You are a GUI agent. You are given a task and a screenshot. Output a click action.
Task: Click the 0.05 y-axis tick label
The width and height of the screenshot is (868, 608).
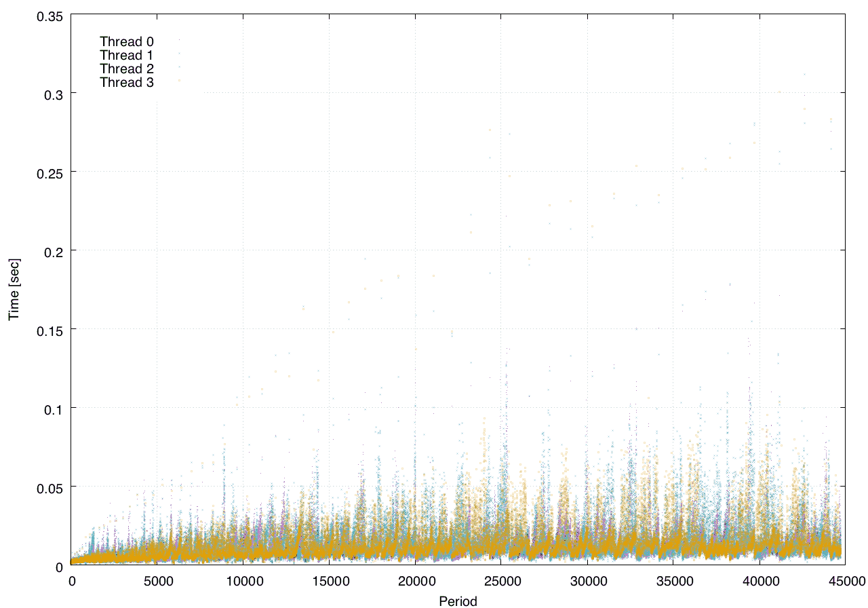pos(49,487)
